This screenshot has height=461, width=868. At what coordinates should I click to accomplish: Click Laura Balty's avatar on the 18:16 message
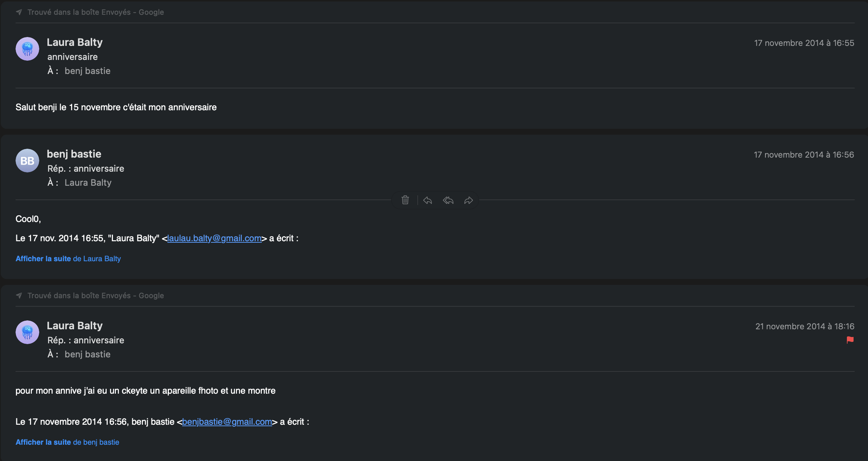[x=27, y=332]
